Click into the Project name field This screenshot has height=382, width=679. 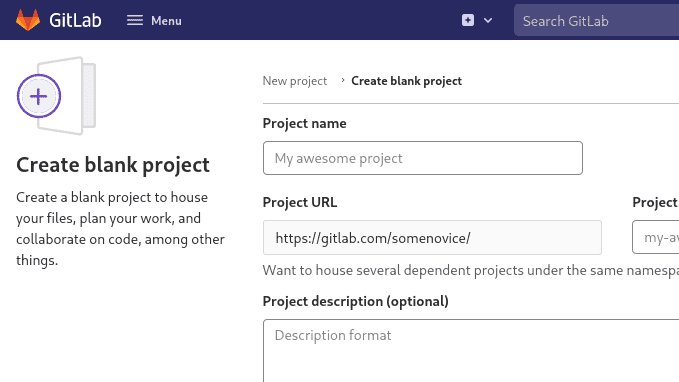tap(423, 158)
